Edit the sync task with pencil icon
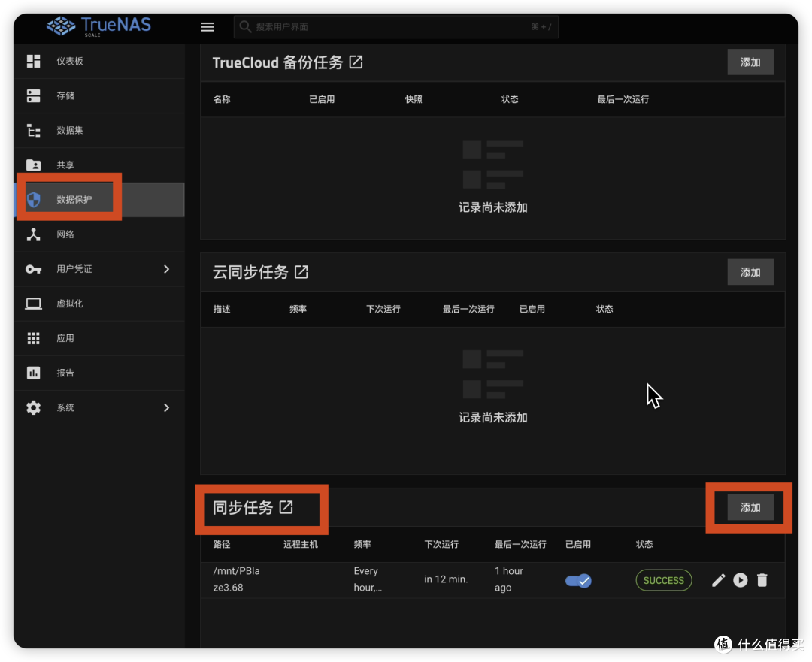The width and height of the screenshot is (812, 662). tap(718, 580)
